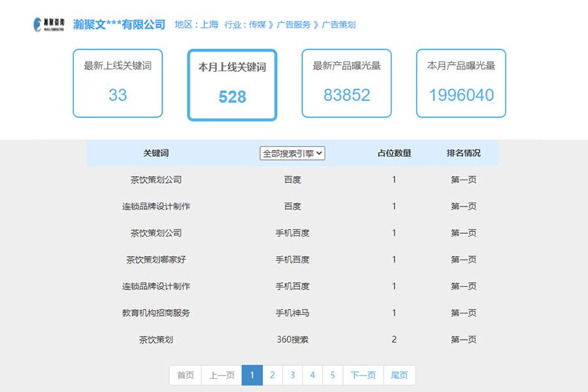
Task: Click the 关键词 column header
Action: coord(157,153)
